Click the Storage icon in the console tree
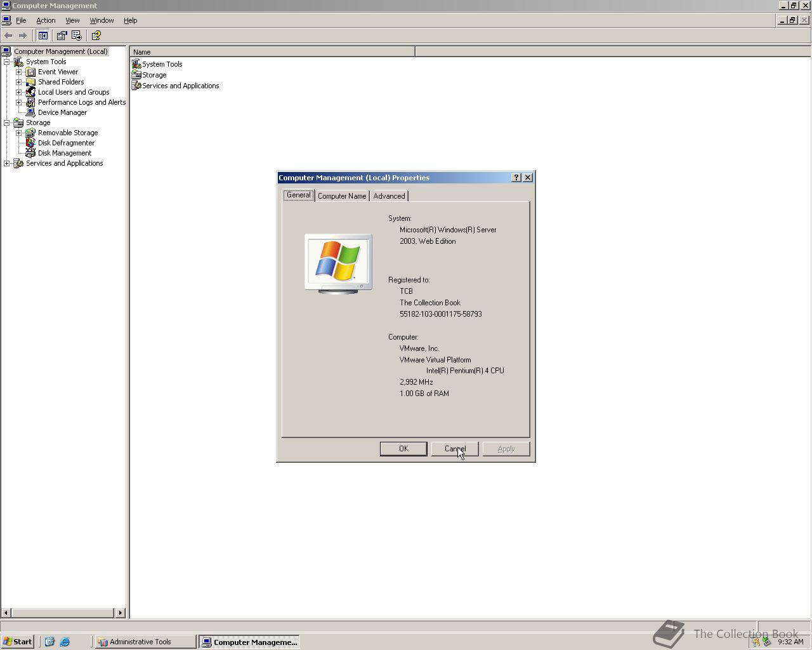The height and width of the screenshot is (650, 812). [x=18, y=123]
